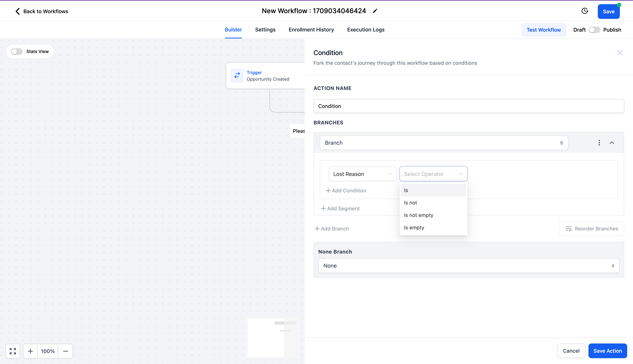
Task: Select the Trigger Opportunity Created node
Action: [x=265, y=76]
